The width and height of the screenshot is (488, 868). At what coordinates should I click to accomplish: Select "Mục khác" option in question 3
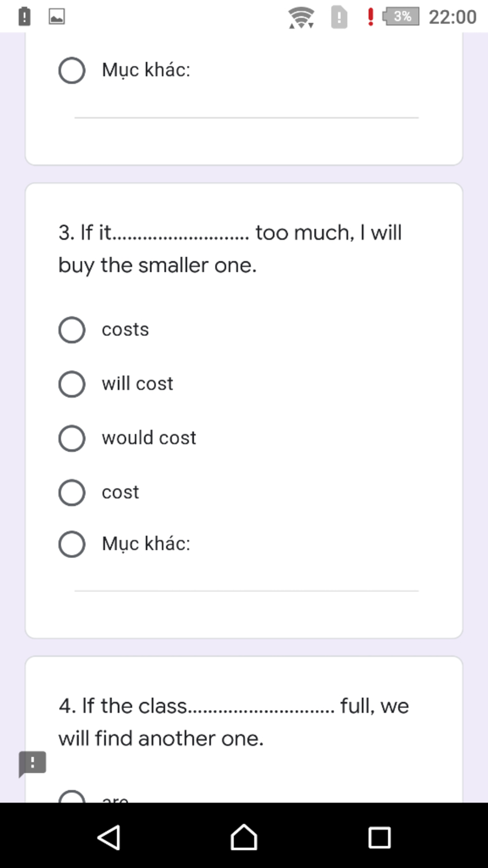[72, 544]
